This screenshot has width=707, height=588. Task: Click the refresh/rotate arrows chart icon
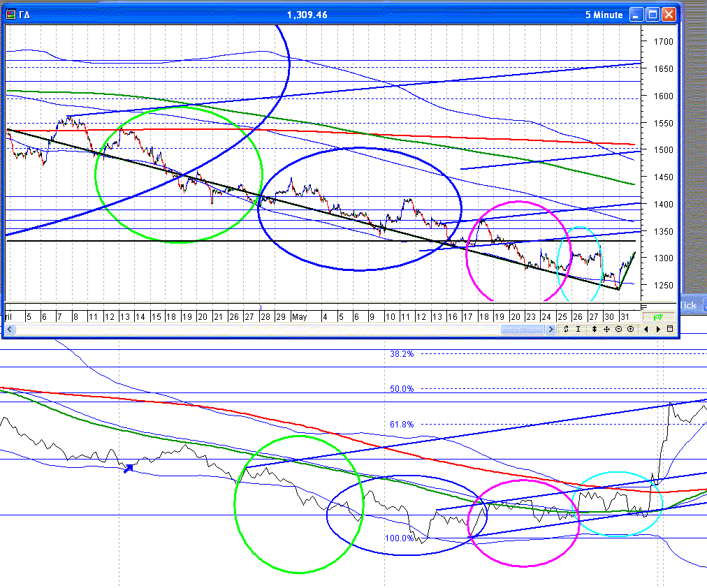point(566,330)
